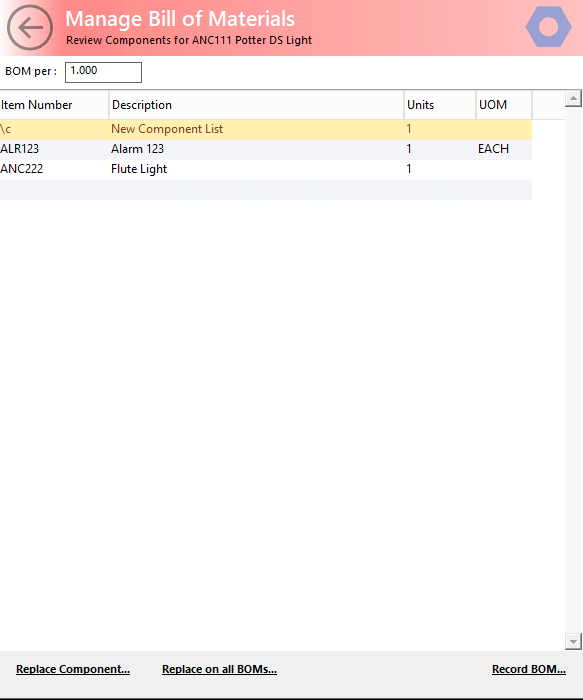The height and width of the screenshot is (700, 583).
Task: Open the Replace Component link
Action: (73, 669)
